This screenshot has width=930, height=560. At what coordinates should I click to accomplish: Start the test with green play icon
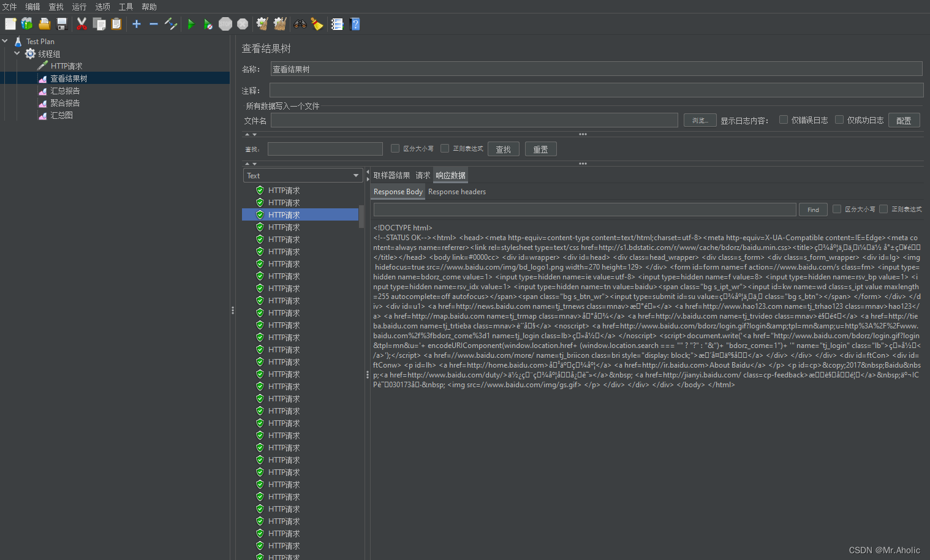point(191,24)
